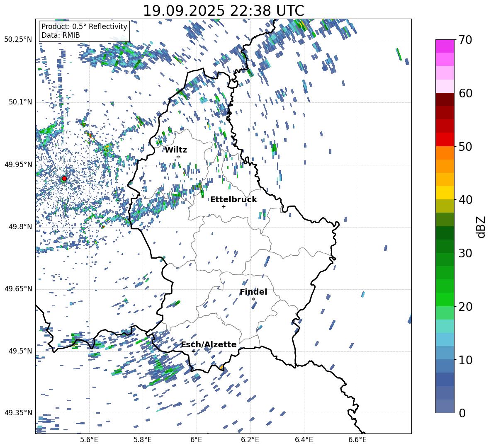The width and height of the screenshot is (491, 448).
Task: Click the magenta 70 dBZ colorbar segment
Action: click(445, 46)
